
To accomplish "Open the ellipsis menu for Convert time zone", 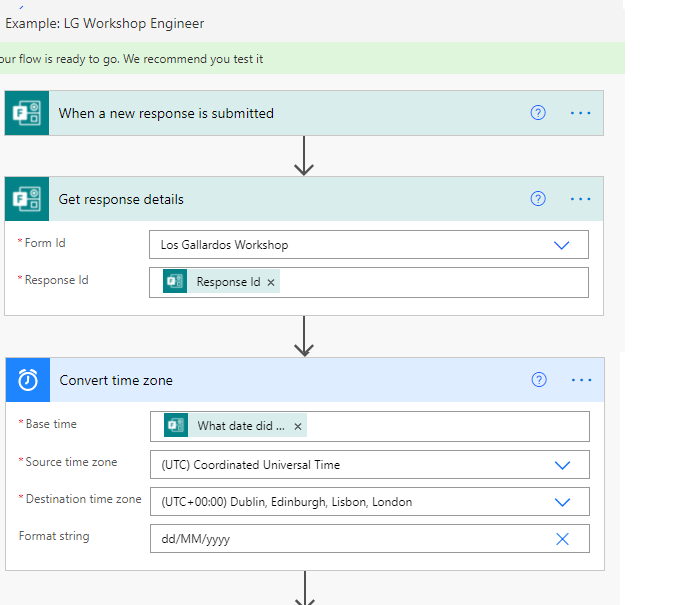I will [582, 380].
